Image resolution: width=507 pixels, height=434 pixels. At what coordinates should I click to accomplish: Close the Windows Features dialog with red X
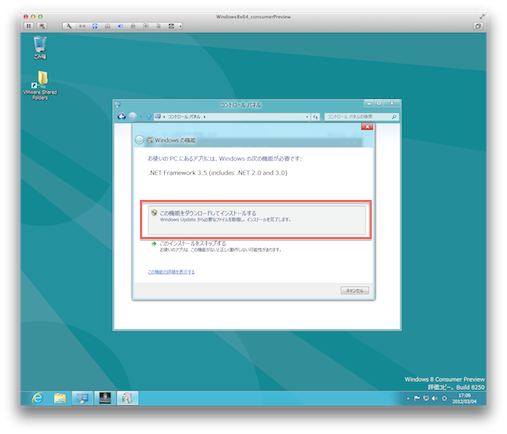367,127
